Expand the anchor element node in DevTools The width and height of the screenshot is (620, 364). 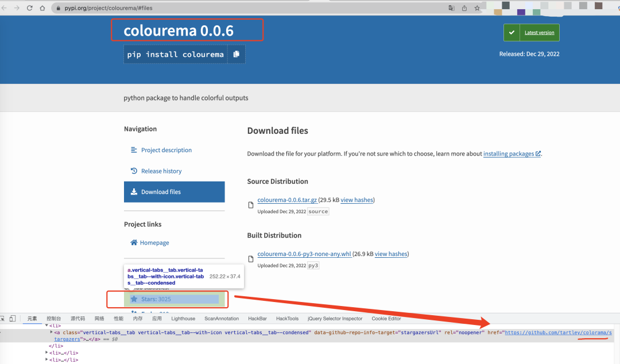click(x=52, y=332)
